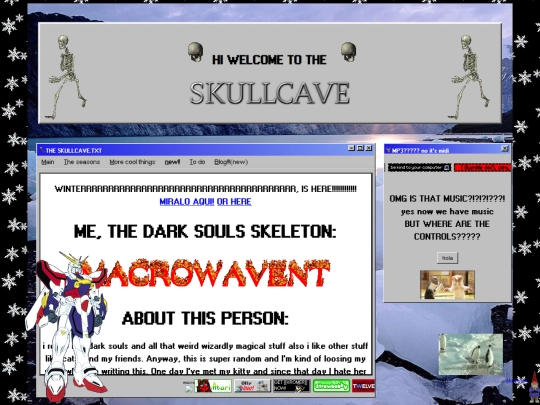Close the MP3 midi window
This screenshot has width=540, height=405.
click(505, 149)
